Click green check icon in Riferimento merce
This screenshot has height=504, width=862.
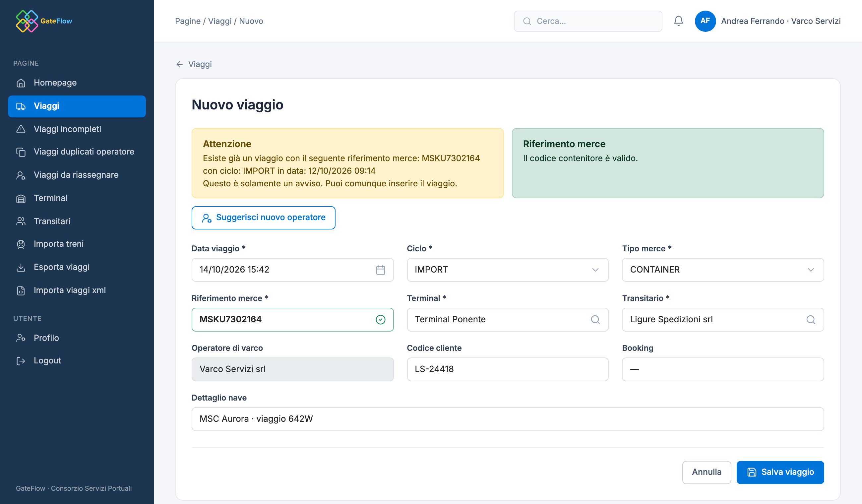(x=380, y=319)
